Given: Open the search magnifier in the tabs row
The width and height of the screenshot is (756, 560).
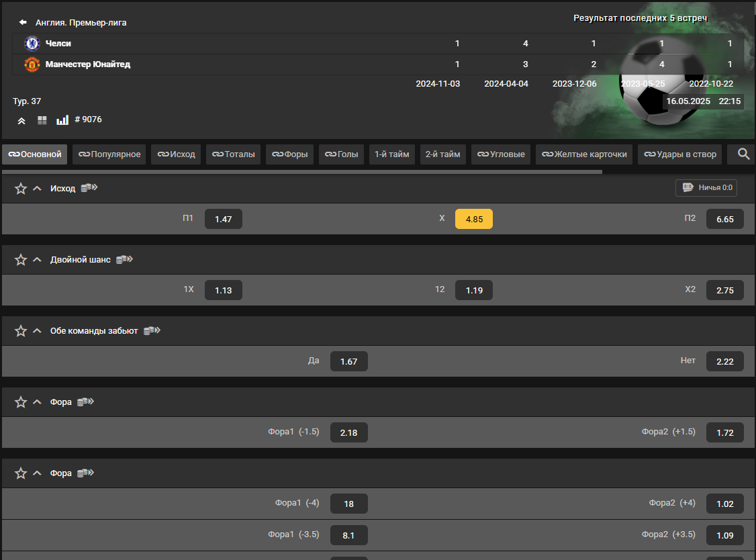Looking at the screenshot, I should point(743,154).
